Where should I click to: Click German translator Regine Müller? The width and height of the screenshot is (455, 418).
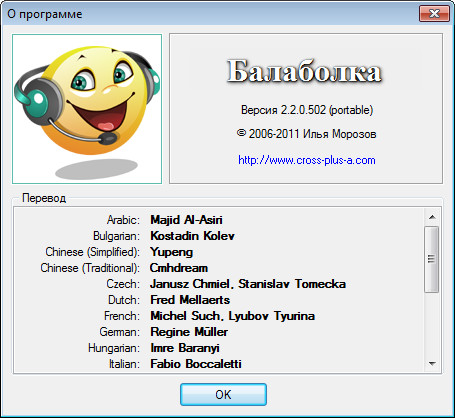pyautogui.click(x=189, y=332)
